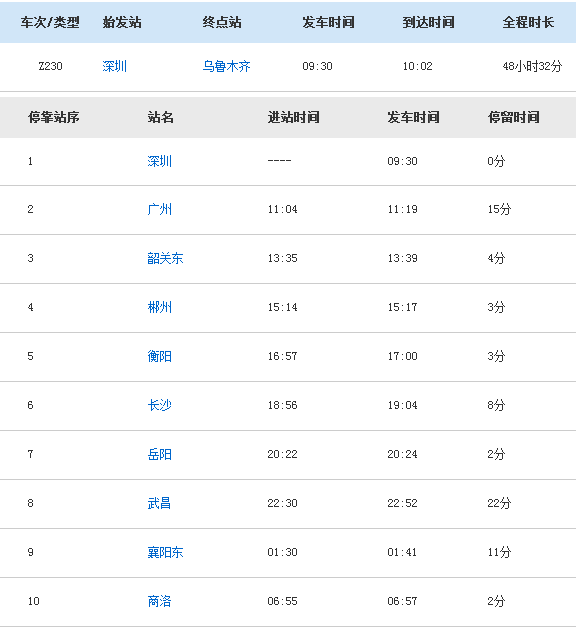Open the 韶关东 station link
The image size is (576, 628).
pos(165,258)
